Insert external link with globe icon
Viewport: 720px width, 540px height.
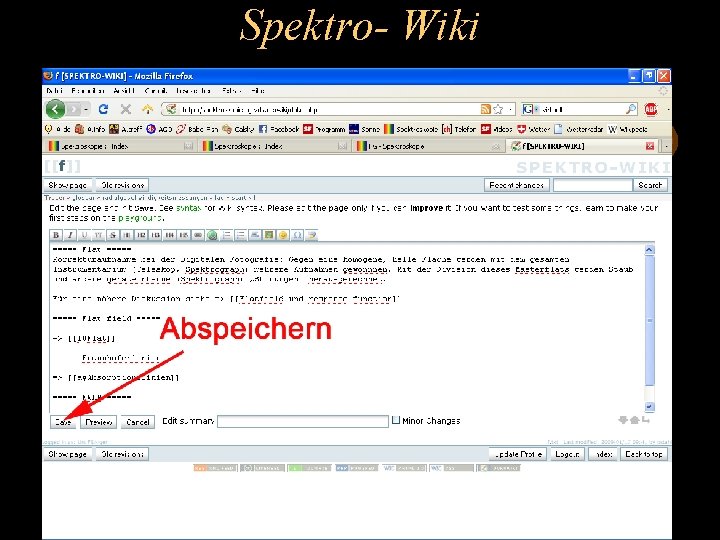point(212,235)
